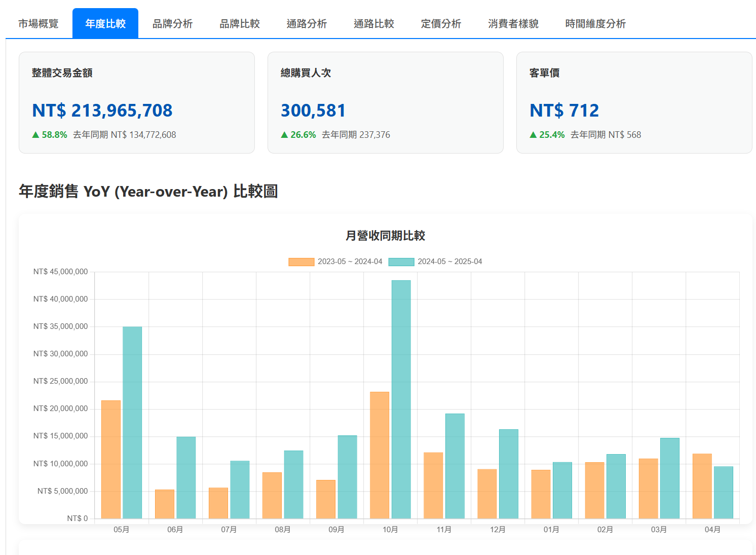Screen dimensions: 756x555
Task: Click the up-triangle icon beside 58.8%
Action: click(x=35, y=135)
